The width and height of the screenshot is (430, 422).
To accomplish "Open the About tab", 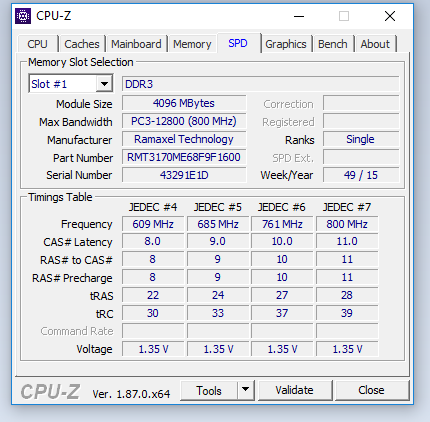I will tap(375, 44).
